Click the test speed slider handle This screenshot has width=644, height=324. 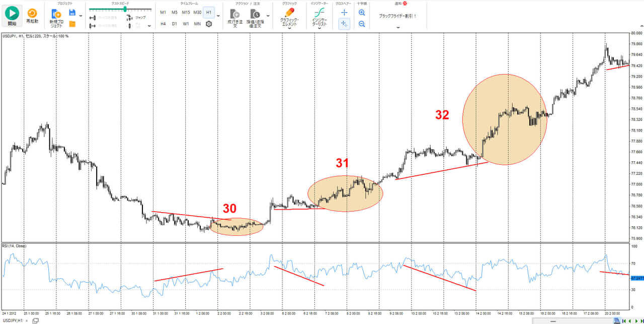tap(125, 9)
